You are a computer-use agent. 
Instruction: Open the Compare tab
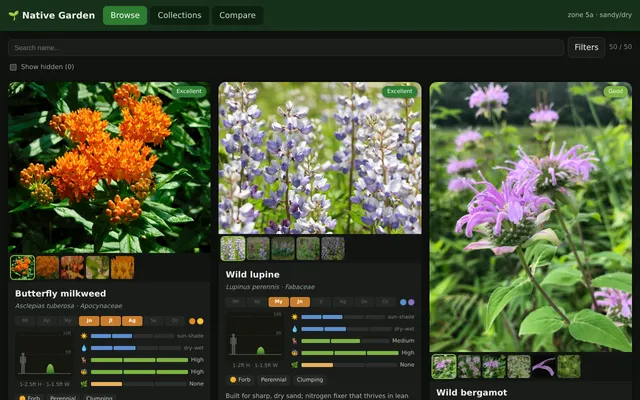tap(237, 16)
